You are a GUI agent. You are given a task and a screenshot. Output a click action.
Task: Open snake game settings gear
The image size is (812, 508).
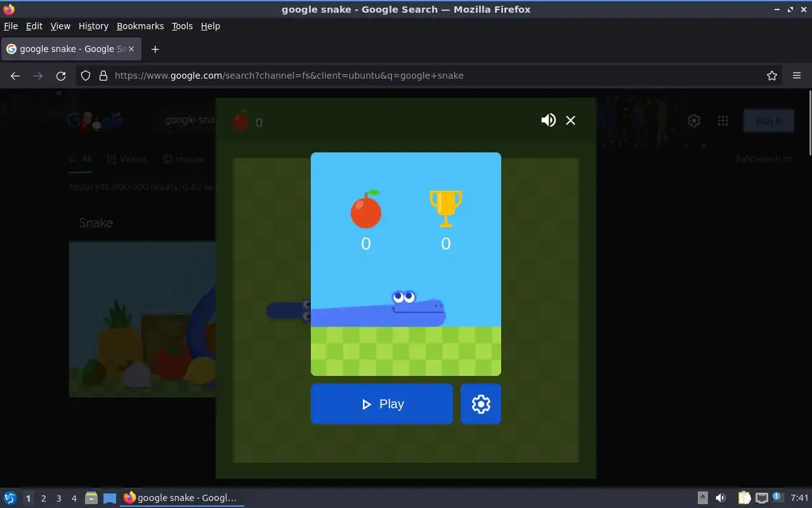[481, 404]
